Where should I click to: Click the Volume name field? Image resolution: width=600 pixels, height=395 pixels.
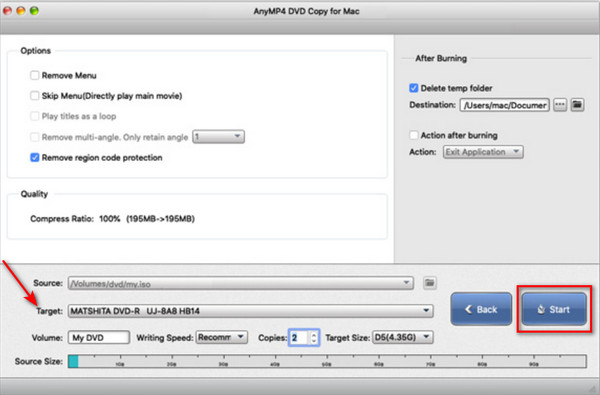pos(99,338)
